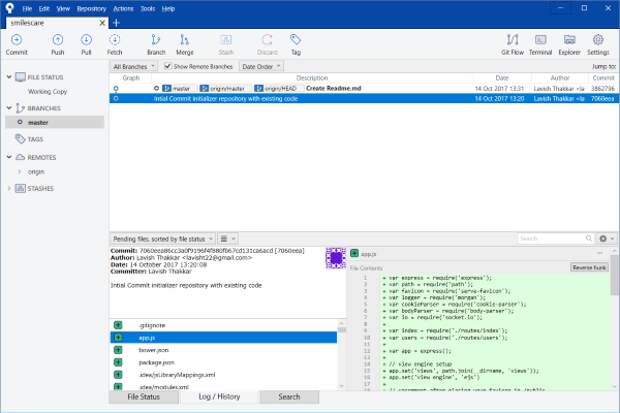Open the Help menu
Screen dimensions: 620x413
point(168,9)
